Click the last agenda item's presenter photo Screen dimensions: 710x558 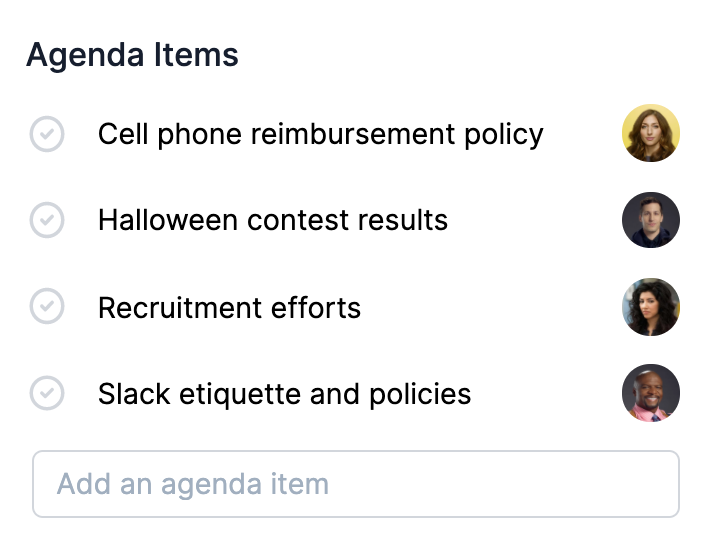point(651,393)
